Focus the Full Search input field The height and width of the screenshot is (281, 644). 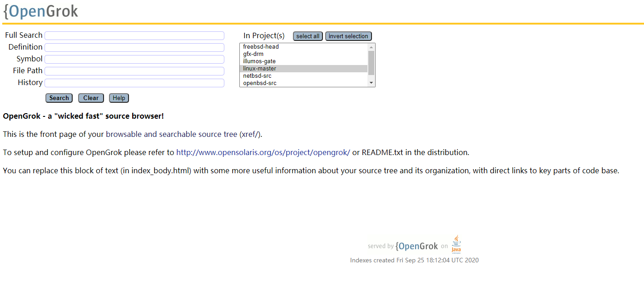[x=134, y=35]
